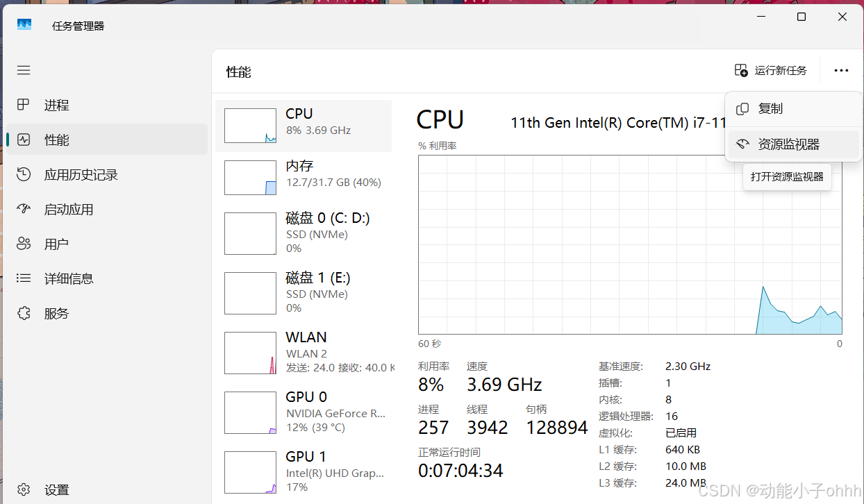Click the 2.30 GHz base speed value
The image size is (864, 504).
pyautogui.click(x=688, y=366)
